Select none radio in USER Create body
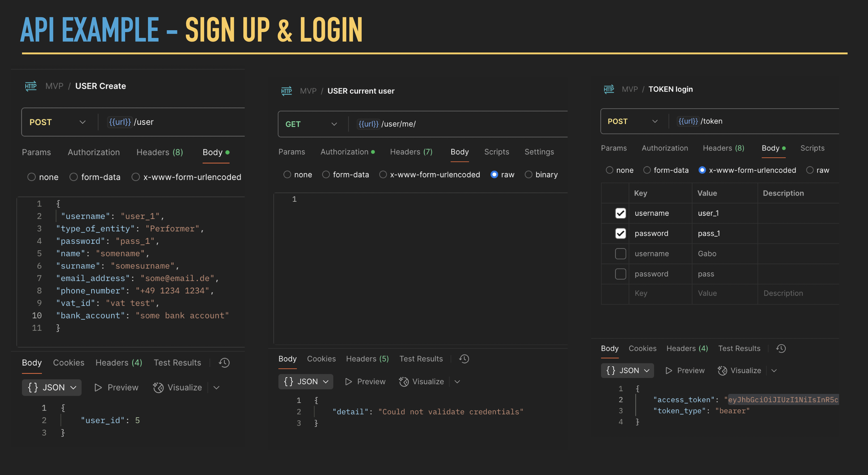The width and height of the screenshot is (868, 475). click(x=31, y=177)
